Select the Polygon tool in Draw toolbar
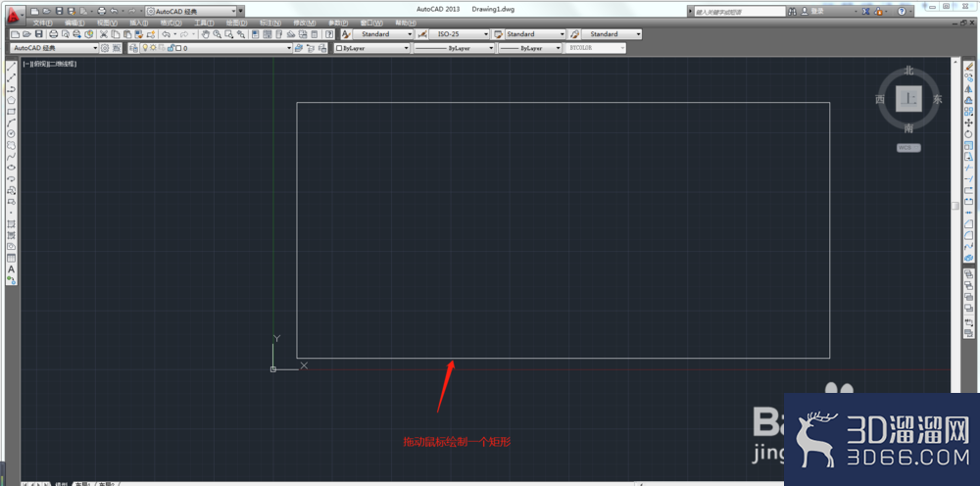This screenshot has height=486, width=980. coord(11,100)
